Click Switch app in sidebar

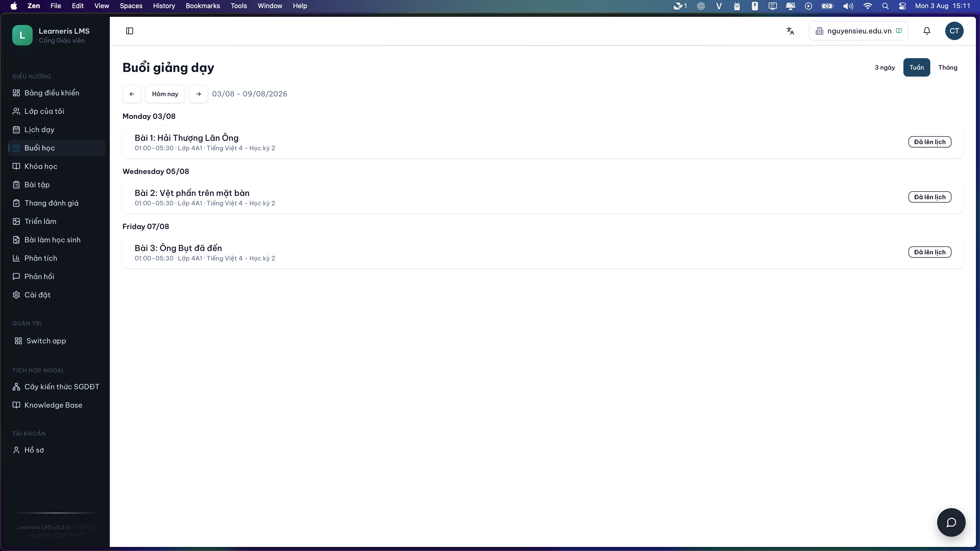(57, 341)
